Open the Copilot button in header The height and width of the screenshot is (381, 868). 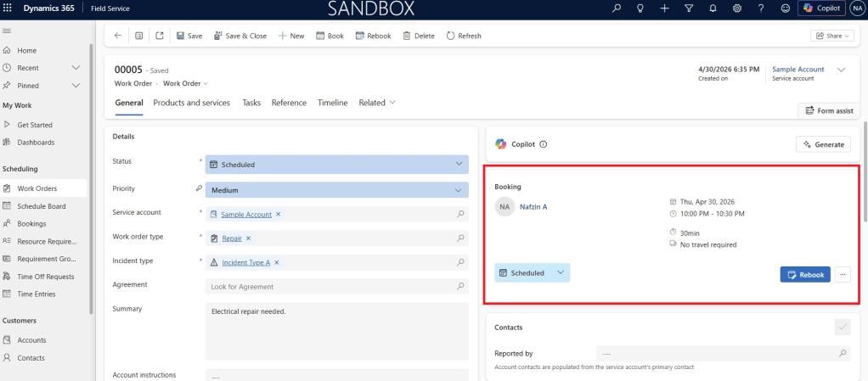click(822, 8)
